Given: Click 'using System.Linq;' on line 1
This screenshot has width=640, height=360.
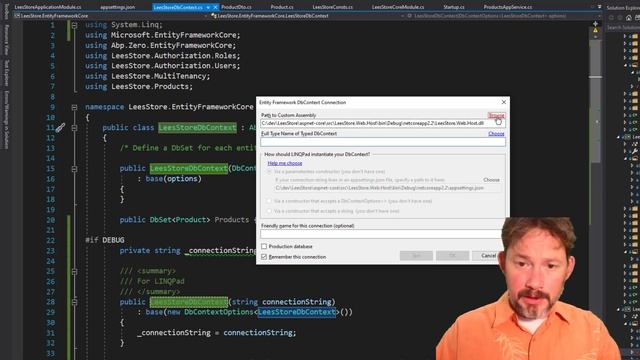Looking at the screenshot, I should point(124,25).
